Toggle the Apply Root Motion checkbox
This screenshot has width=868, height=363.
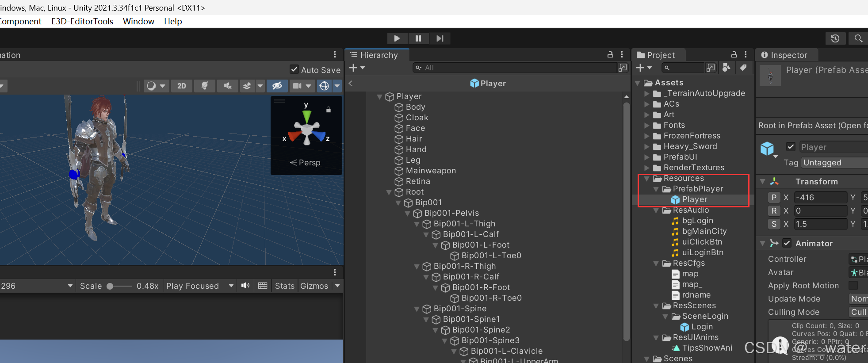click(x=853, y=286)
